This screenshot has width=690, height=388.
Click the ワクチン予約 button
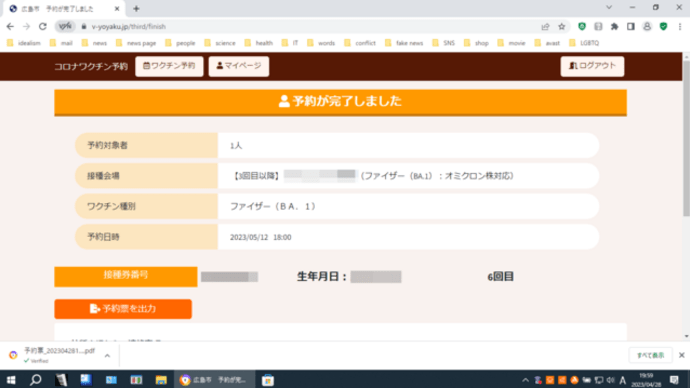point(169,66)
